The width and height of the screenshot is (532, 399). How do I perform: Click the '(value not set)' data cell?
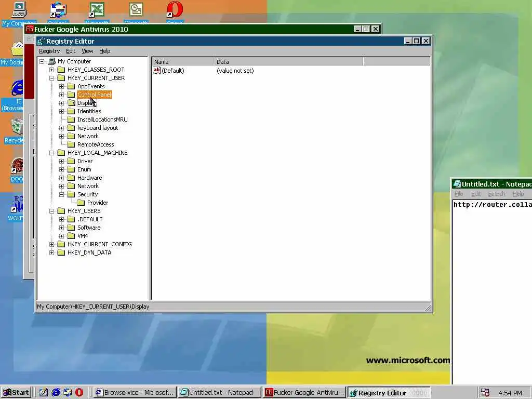click(235, 71)
